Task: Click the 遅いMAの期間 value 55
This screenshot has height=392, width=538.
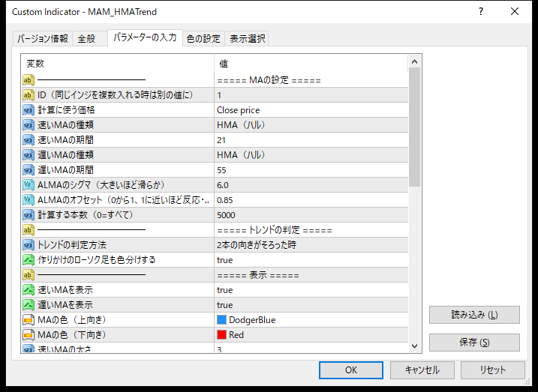Action: coord(311,170)
